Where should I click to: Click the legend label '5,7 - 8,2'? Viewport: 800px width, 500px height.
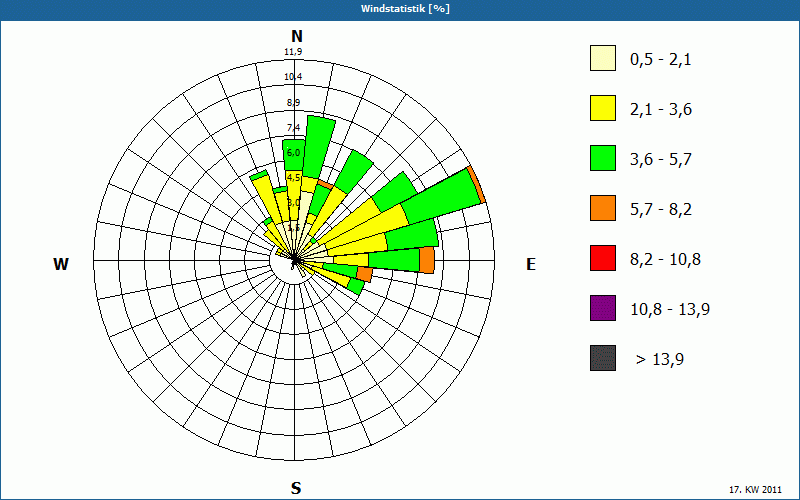pyautogui.click(x=661, y=210)
